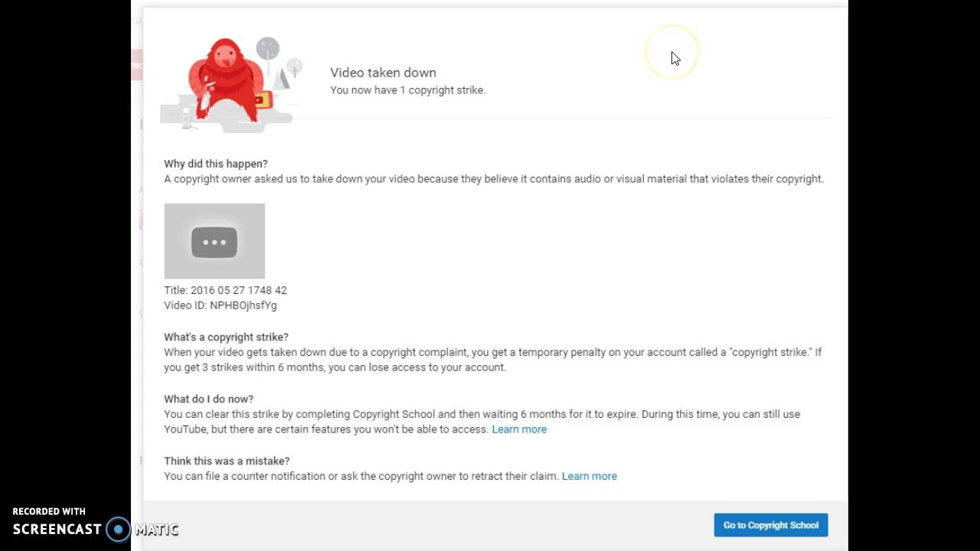Click the small gray tree in illustration

click(x=294, y=67)
